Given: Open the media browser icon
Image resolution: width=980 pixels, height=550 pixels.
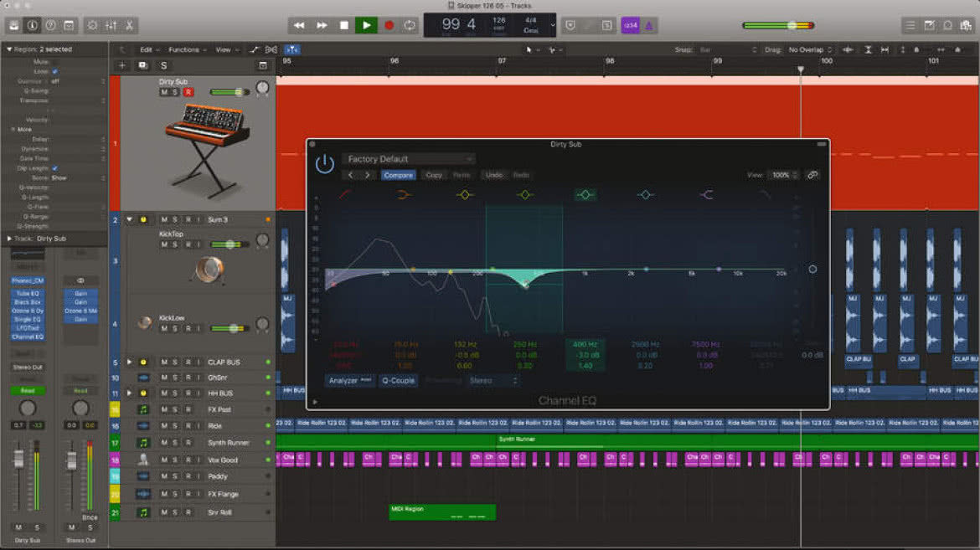Looking at the screenshot, I should (x=967, y=26).
